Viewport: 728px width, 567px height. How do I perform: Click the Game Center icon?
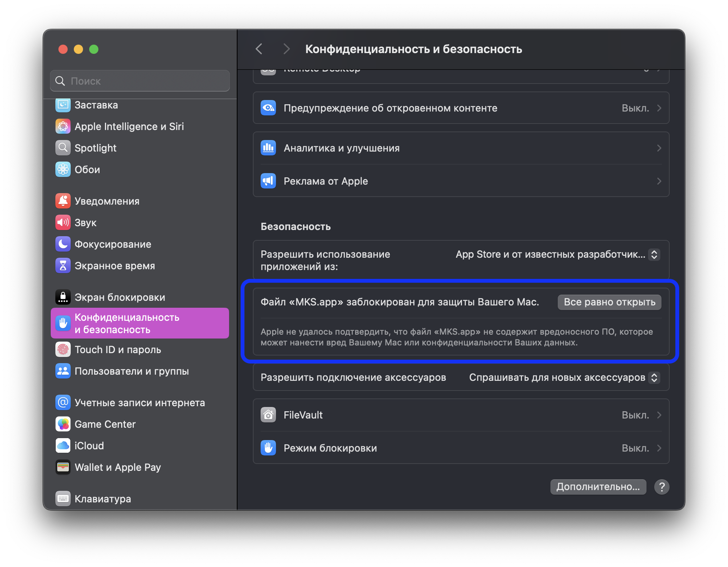click(63, 424)
